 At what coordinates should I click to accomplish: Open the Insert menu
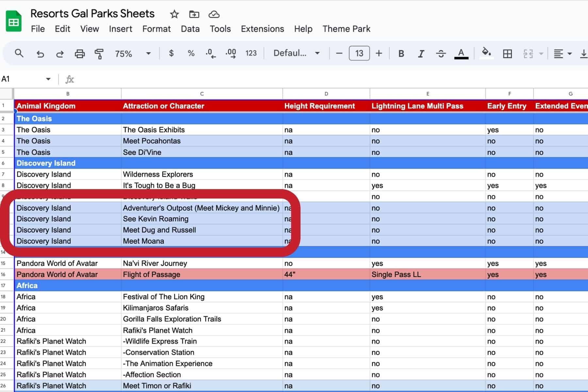121,29
